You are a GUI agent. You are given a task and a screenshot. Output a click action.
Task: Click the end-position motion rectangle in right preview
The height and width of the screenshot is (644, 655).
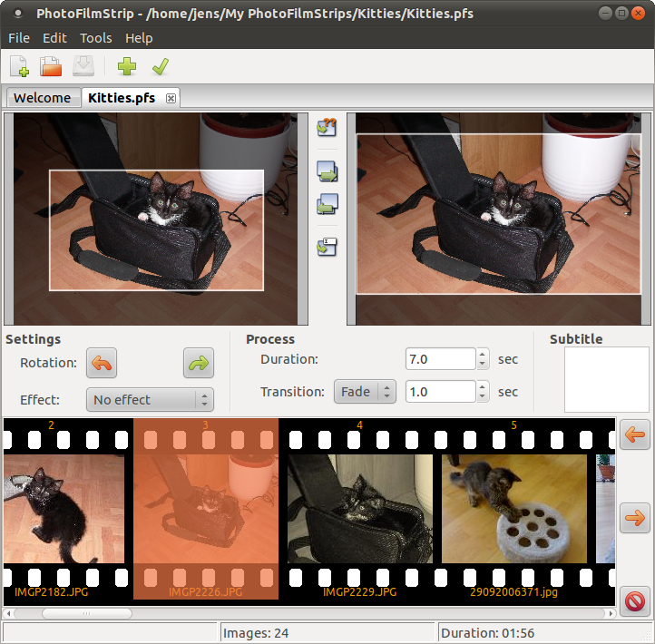coord(498,214)
